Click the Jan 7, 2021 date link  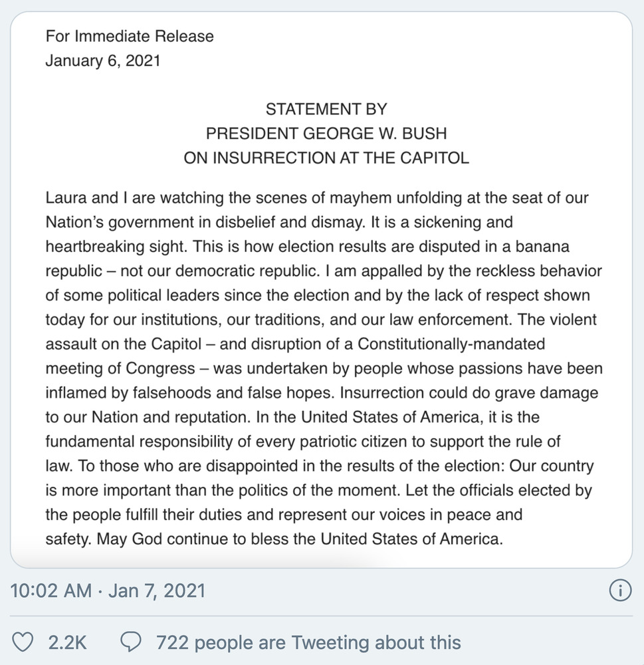click(x=157, y=591)
